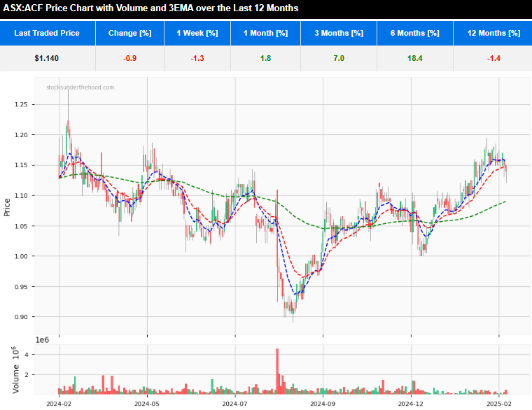This screenshot has width=532, height=410.
Task: Select the '12 Months [%]' column header
Action: (x=493, y=33)
